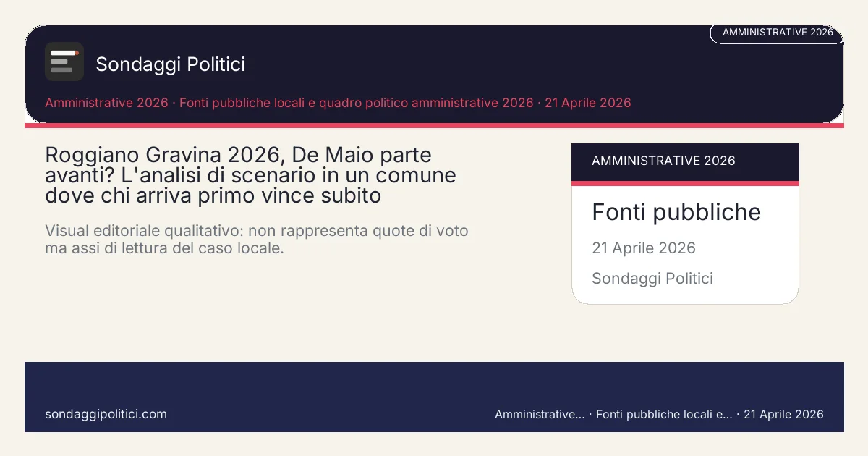This screenshot has width=868, height=456.
Task: Click the 21 Aprile 2026 footer date
Action: 783,415
